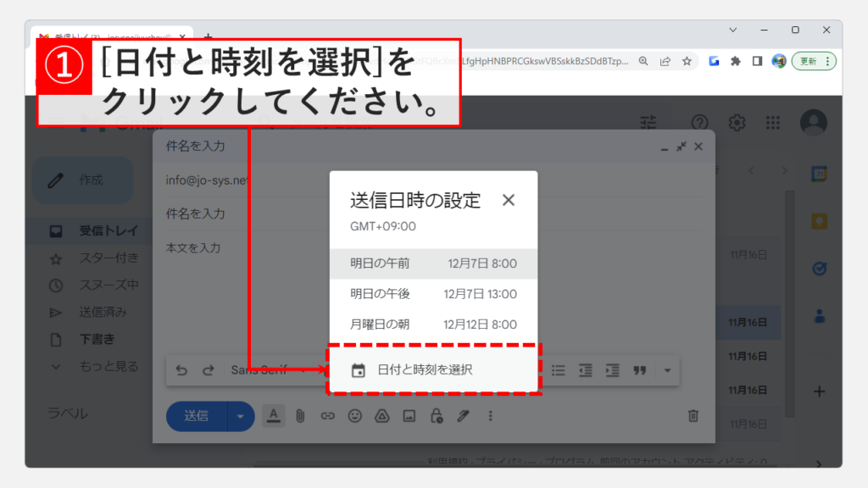Select 明日の午前 12月7日 8:00 option

[x=433, y=263]
